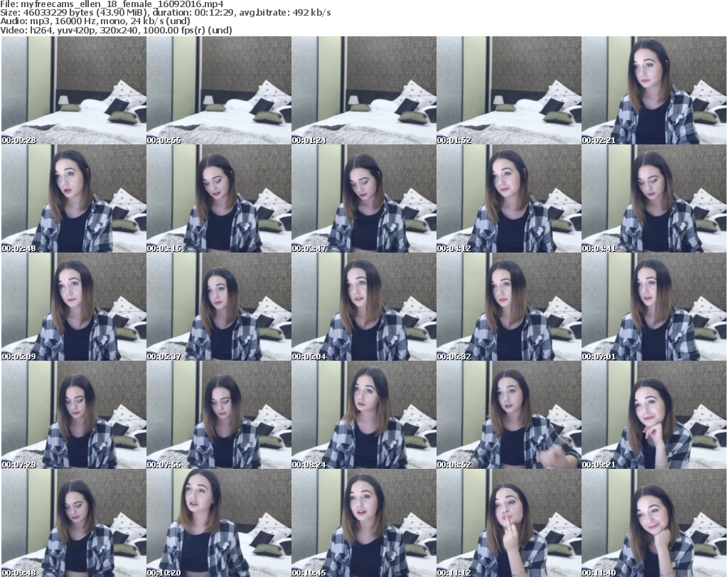Select the thumbnail marked 00:06:04
Viewport: 728px width, 577px height.
click(x=363, y=307)
